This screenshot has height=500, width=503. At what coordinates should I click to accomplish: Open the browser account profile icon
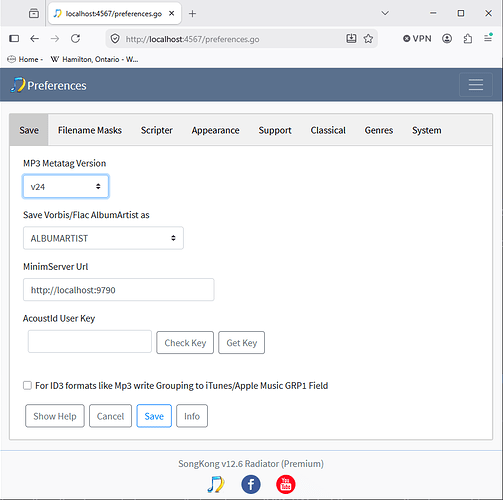[x=447, y=39]
